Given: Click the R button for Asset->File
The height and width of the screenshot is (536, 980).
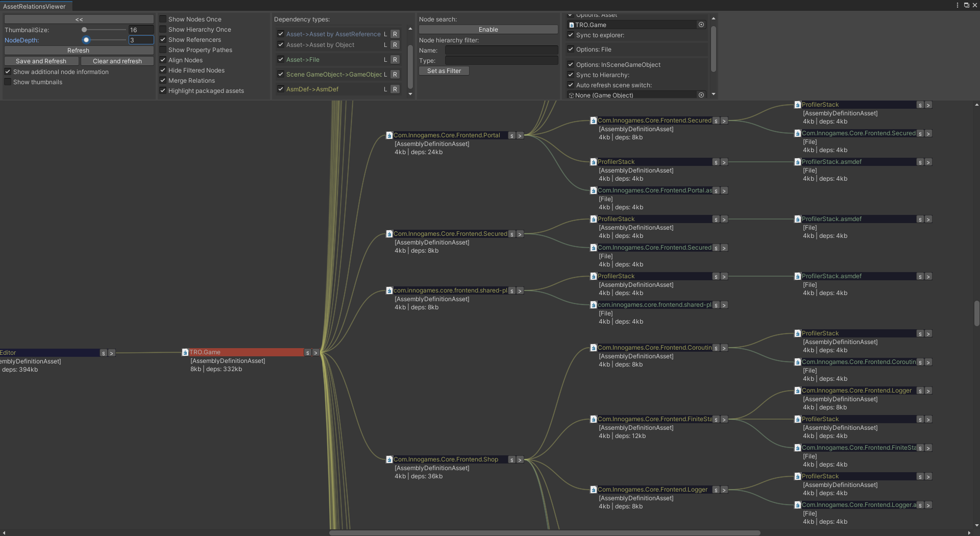Looking at the screenshot, I should 395,60.
